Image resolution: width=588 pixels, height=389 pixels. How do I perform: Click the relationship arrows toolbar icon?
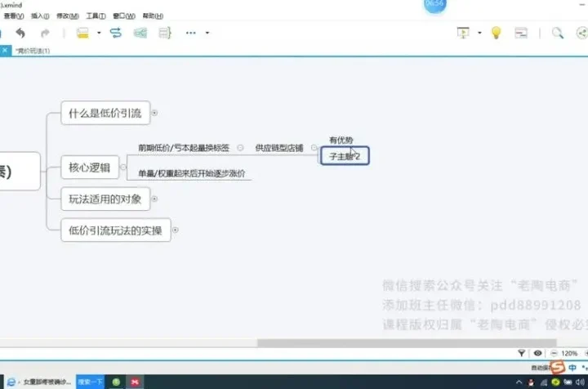point(115,34)
